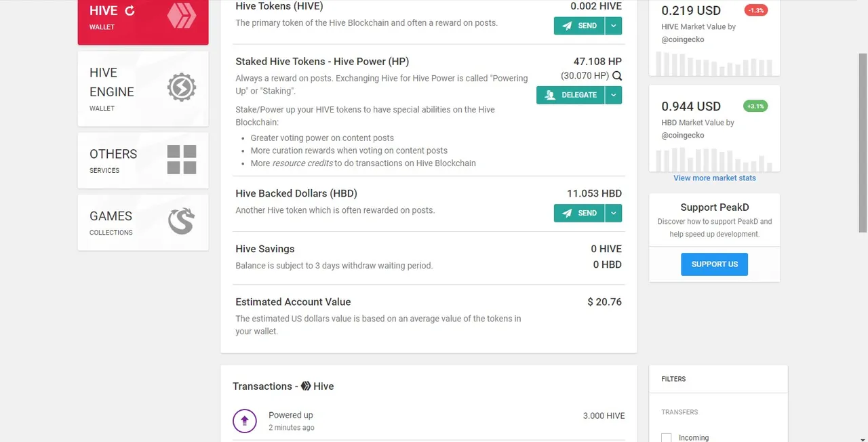Open the Games collections dragon icon
Image resolution: width=868 pixels, height=442 pixels.
pos(182,221)
